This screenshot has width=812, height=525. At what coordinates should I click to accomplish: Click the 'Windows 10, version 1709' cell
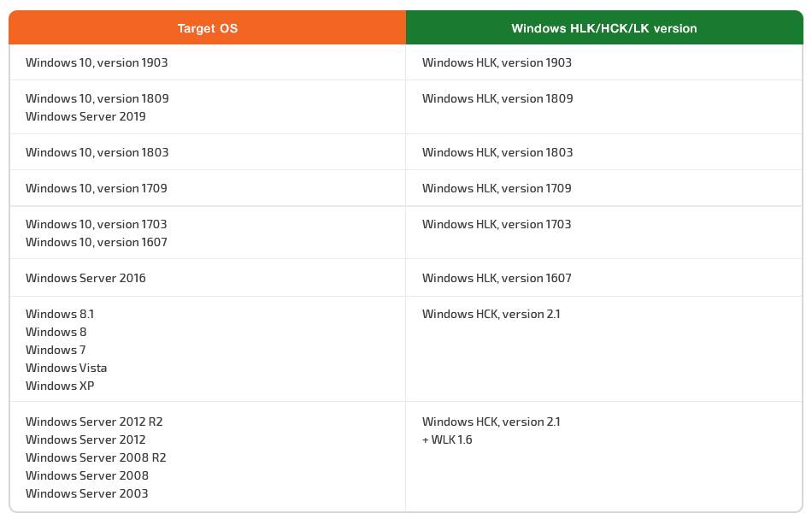tap(207, 188)
